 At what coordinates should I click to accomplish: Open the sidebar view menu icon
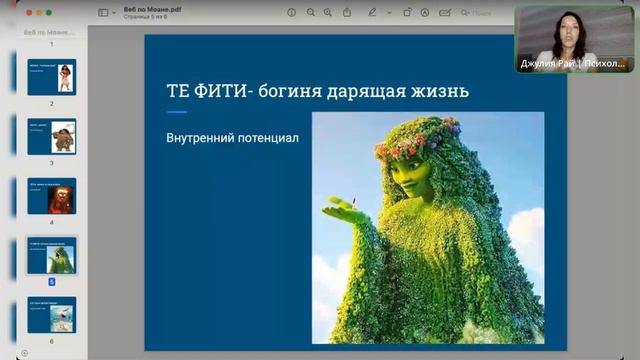coord(103,13)
